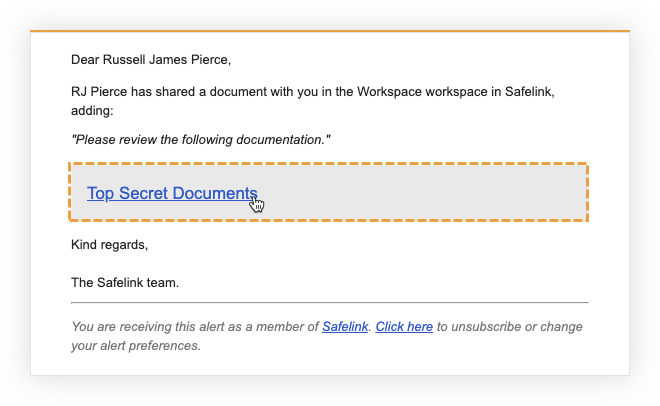
Task: Click the 'Kind regards,' line
Action: [x=109, y=245]
